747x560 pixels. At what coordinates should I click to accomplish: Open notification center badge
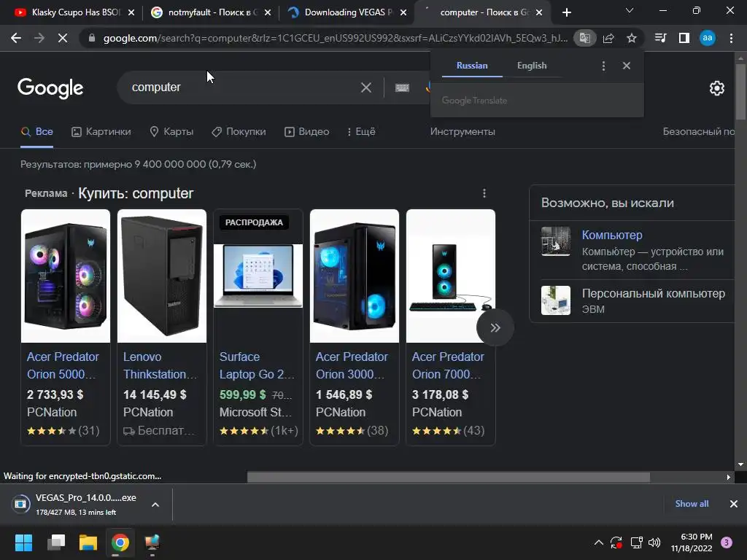coord(727,542)
